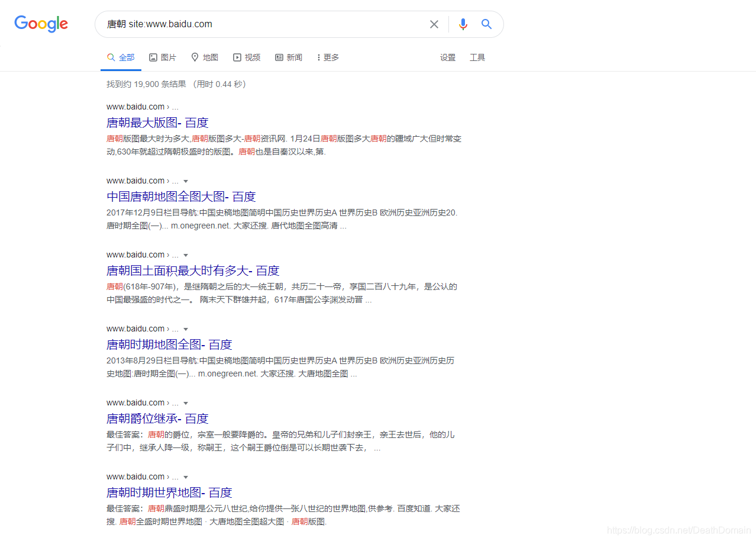The height and width of the screenshot is (541, 756).
Task: Open result 唐朝时期地图全图- 百度
Action: (x=169, y=344)
